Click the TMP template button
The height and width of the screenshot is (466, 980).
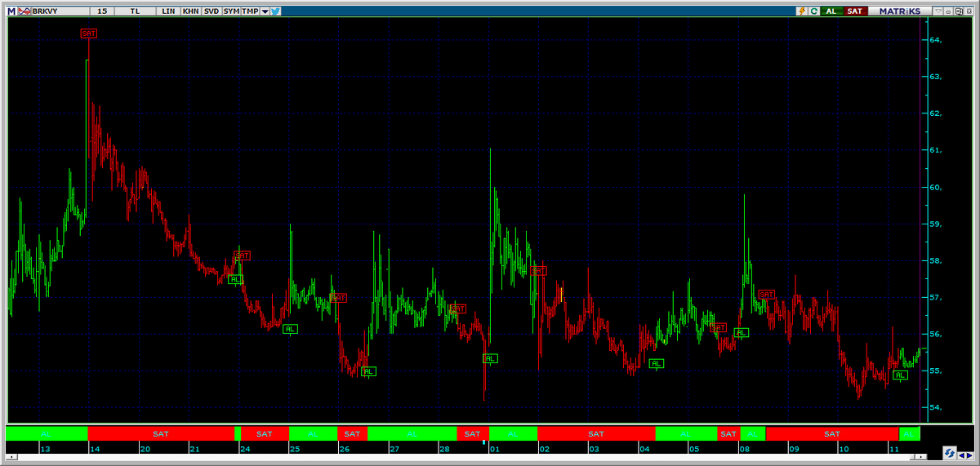coord(250,11)
